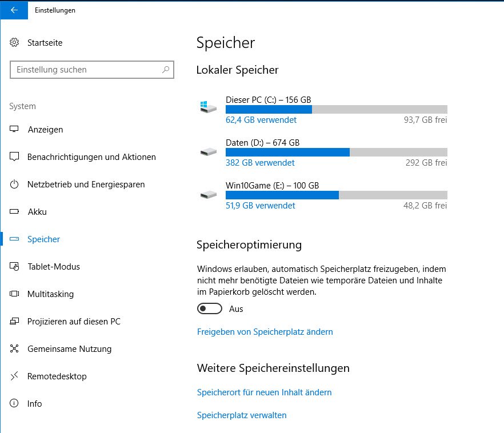
Task: Click the Dieser PC (C:) usage bar
Action: 336,110
